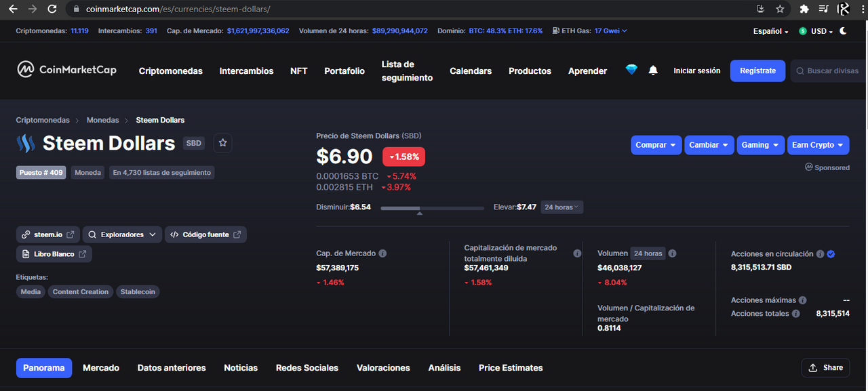
Task: Expand the Exploradores dropdown
Action: (122, 234)
